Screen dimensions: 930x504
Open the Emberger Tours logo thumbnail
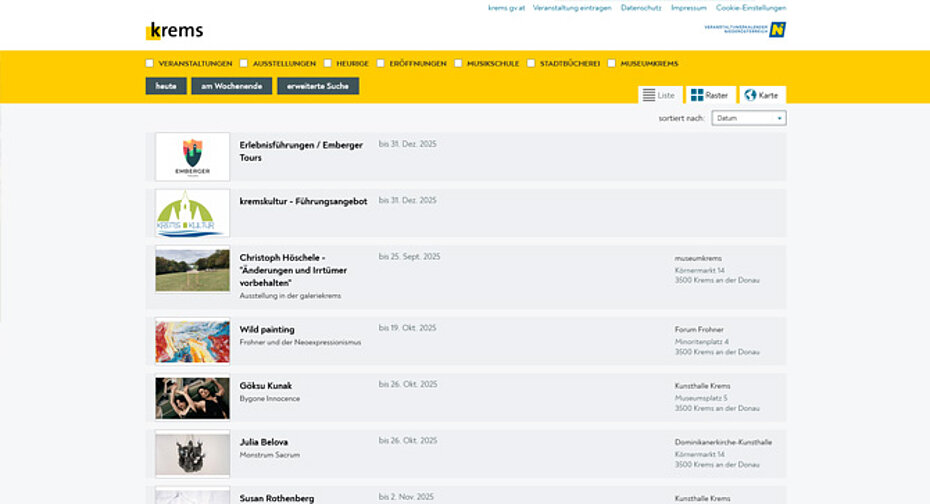[192, 157]
